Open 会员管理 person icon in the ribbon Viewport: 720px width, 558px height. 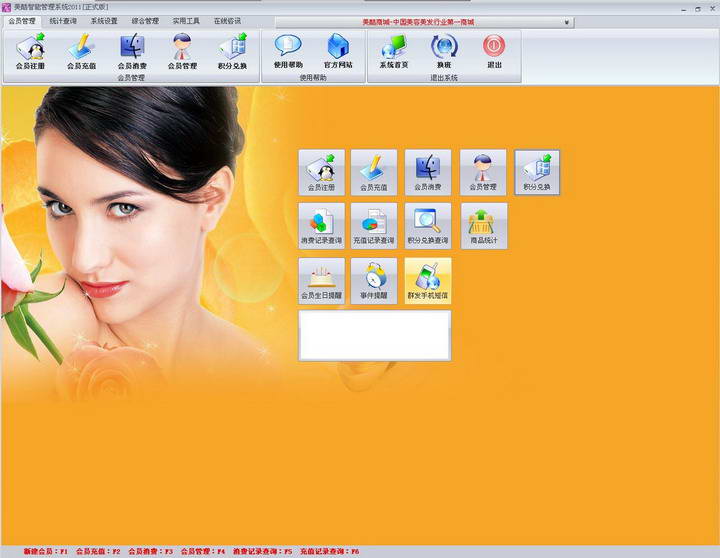click(x=182, y=52)
